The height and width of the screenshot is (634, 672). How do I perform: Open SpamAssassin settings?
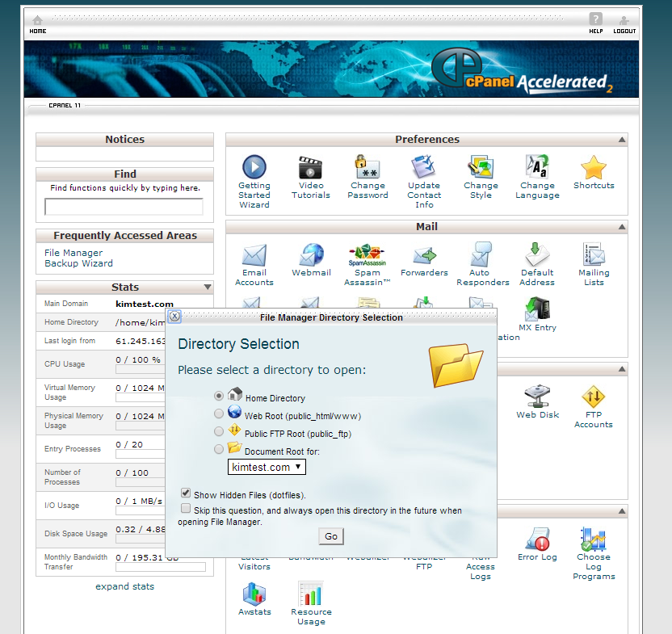[x=367, y=253]
